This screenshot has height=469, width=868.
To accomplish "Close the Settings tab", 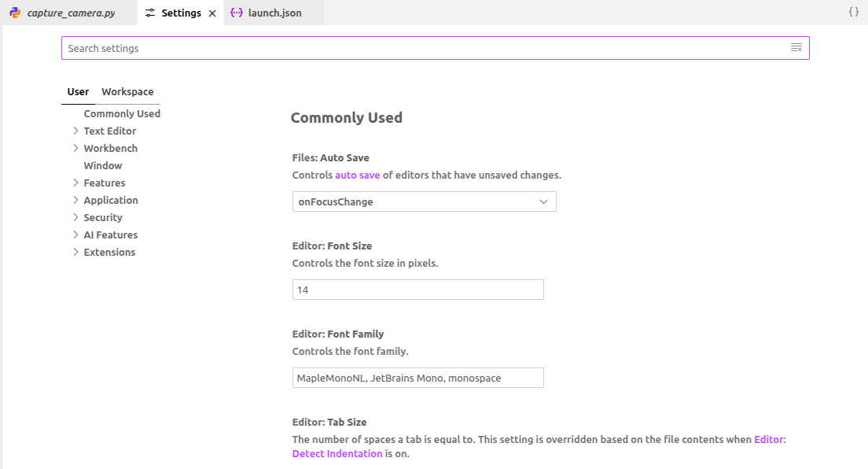I will (x=212, y=13).
